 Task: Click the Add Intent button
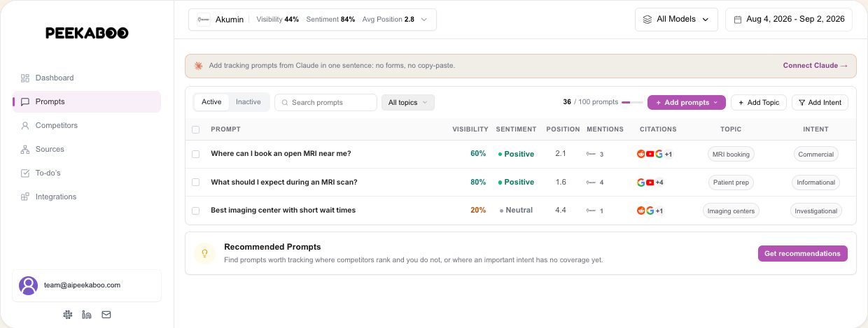tap(820, 103)
